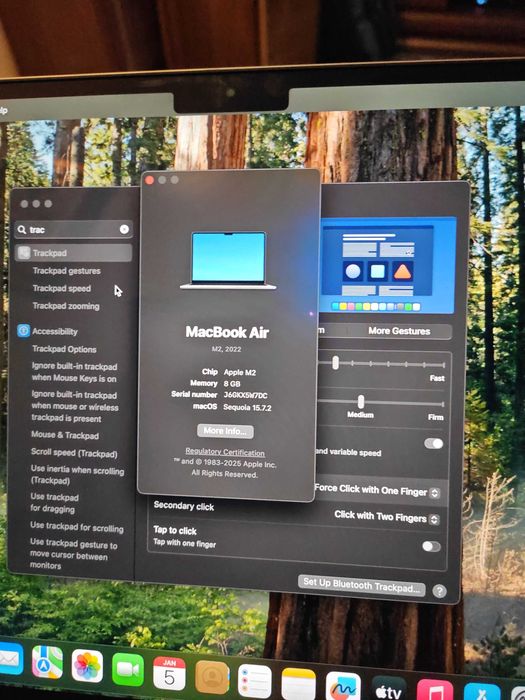The image size is (525, 700).
Task: Open the Notes app in the Dock
Action: click(x=298, y=684)
